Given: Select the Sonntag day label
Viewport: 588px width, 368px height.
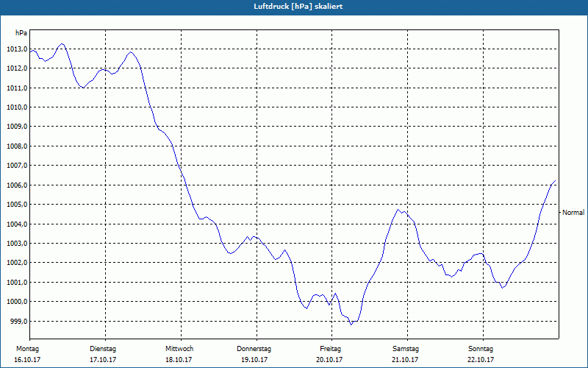Looking at the screenshot, I should click(x=481, y=349).
